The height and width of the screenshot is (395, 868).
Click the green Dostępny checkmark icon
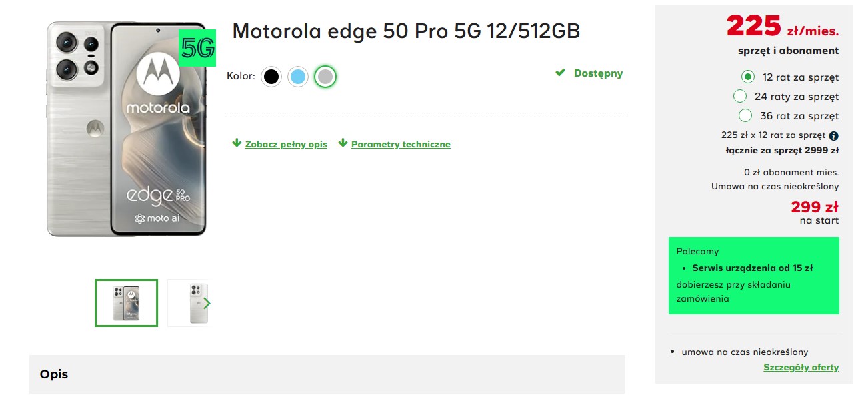coord(561,73)
